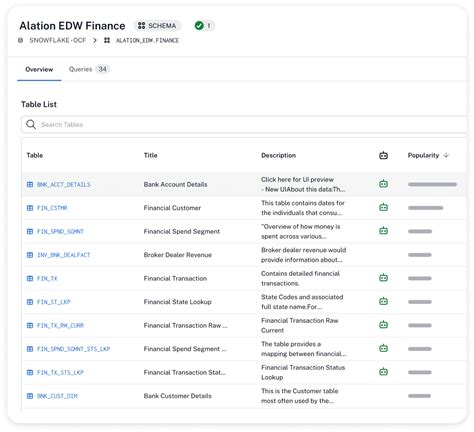Click the 'Financial Transaction' title for FIN_TX
Image resolution: width=474 pixels, height=432 pixels.
[175, 278]
